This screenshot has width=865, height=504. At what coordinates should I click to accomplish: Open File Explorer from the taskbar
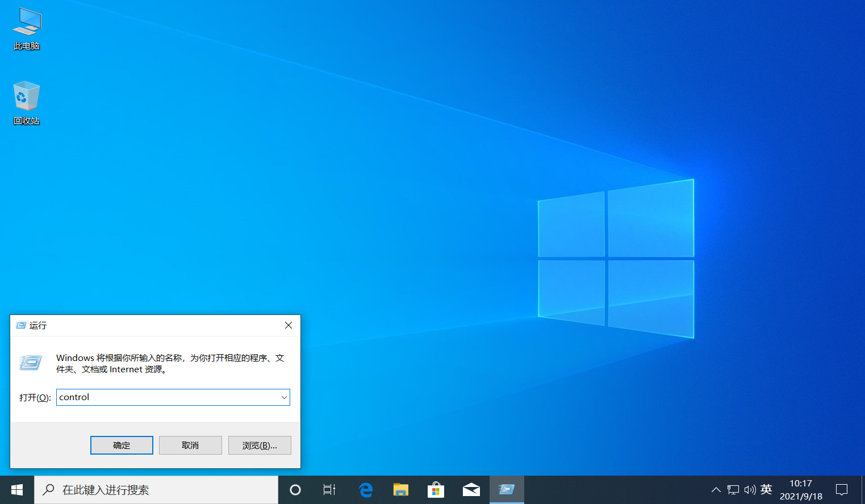click(x=401, y=490)
